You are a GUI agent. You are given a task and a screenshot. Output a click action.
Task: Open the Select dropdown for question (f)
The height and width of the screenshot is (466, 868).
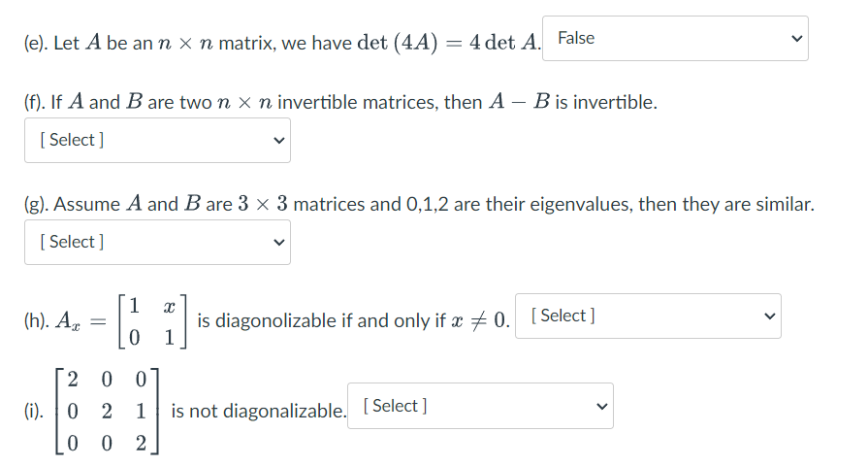point(157,140)
